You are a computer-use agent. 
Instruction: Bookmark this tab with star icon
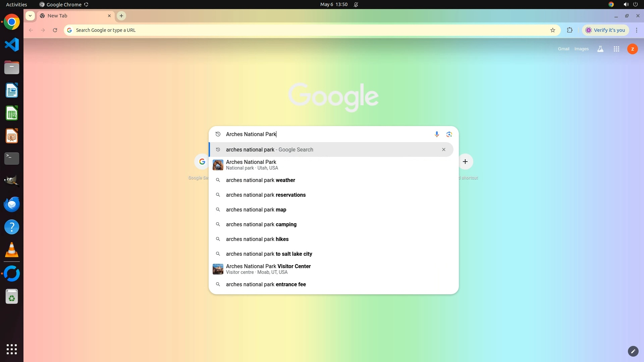[553, 30]
